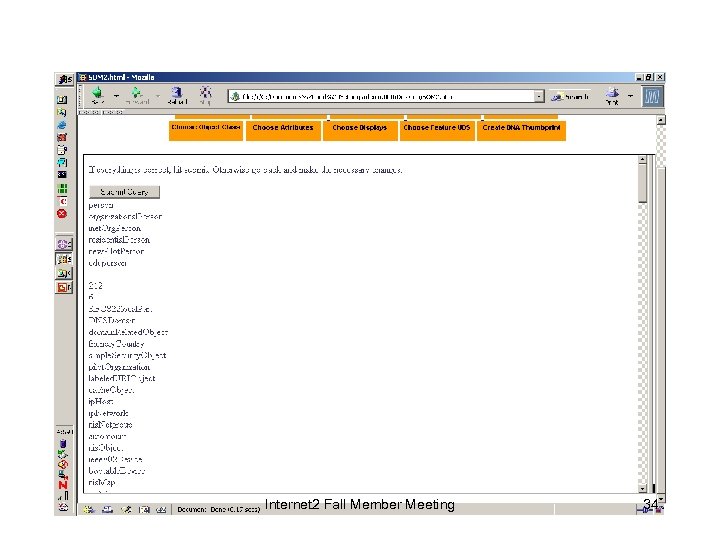Click the Print toolbar icon
This screenshot has height=540, width=720.
(x=612, y=96)
